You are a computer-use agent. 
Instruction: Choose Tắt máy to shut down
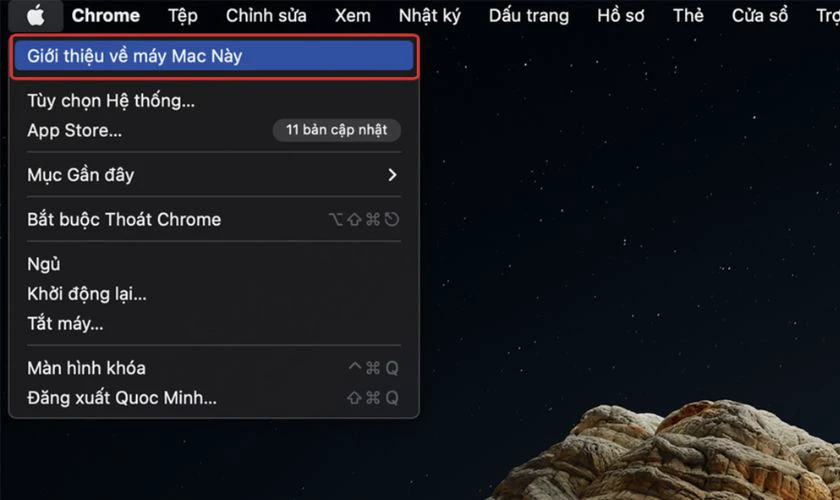point(214,324)
